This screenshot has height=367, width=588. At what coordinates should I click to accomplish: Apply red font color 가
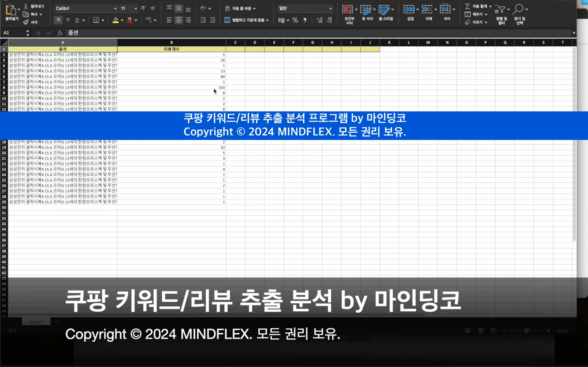coord(129,20)
